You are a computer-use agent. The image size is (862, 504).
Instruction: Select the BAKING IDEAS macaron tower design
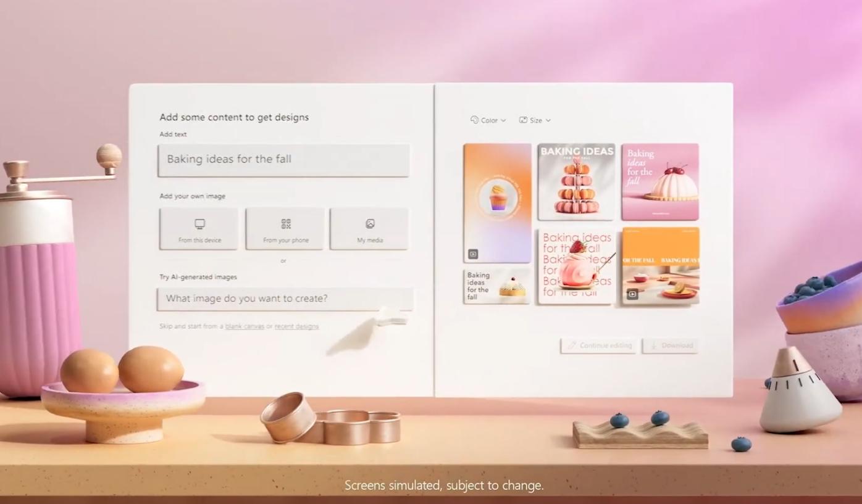[575, 181]
